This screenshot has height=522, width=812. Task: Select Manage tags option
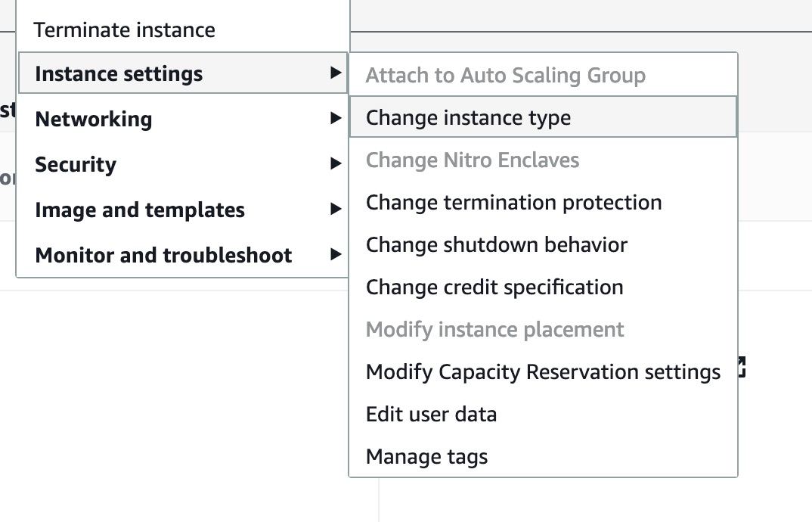point(544,457)
